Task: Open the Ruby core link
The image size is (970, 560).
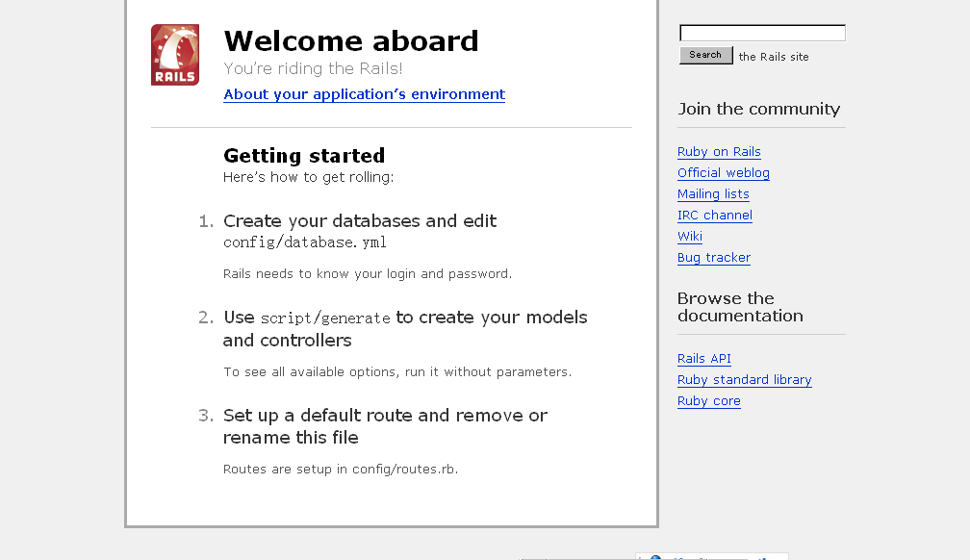Action: click(x=709, y=400)
